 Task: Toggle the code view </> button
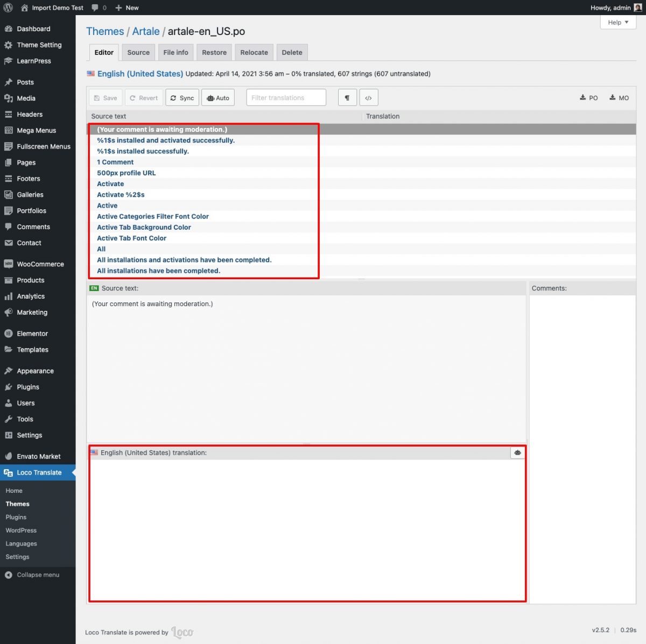coord(368,97)
